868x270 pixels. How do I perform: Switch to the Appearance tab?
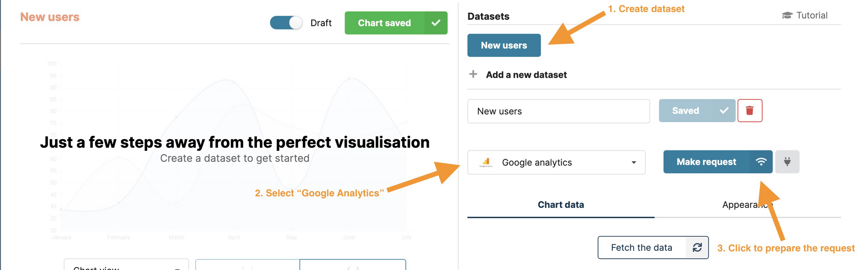click(747, 204)
